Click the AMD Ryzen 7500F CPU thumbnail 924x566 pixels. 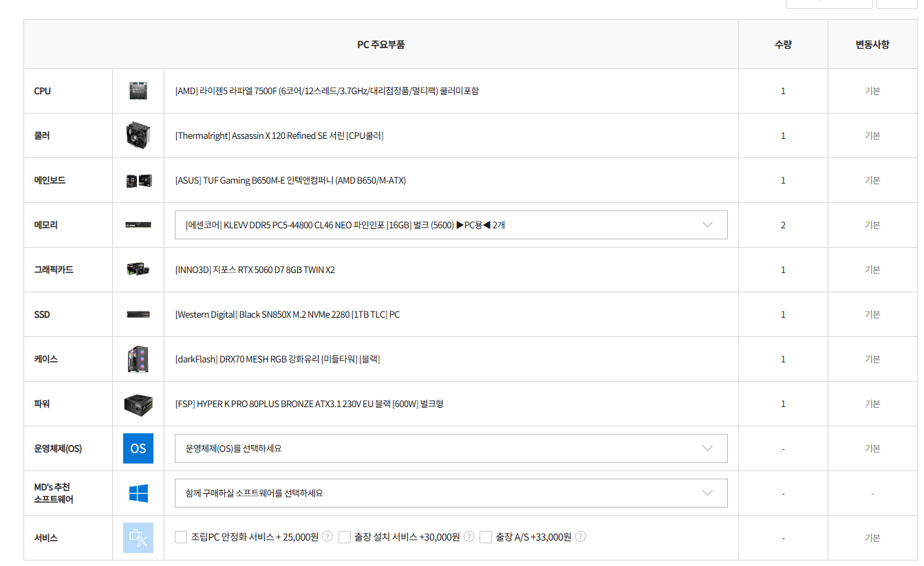coord(138,91)
